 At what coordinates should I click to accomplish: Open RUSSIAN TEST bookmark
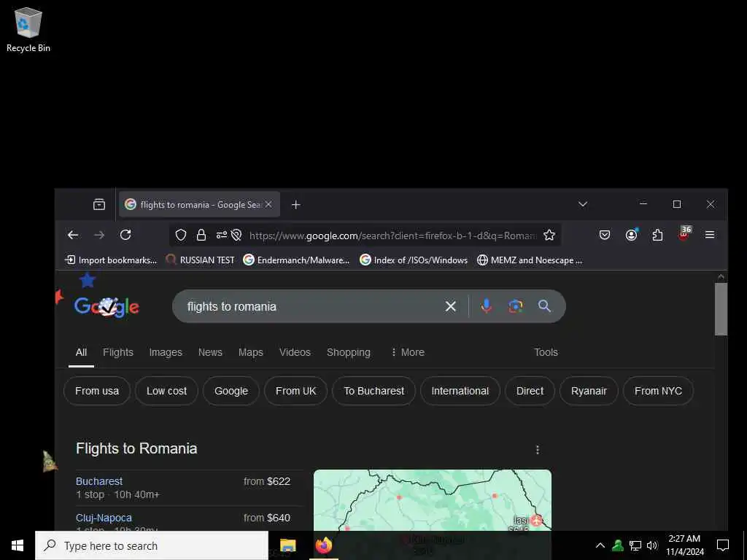tap(200, 260)
